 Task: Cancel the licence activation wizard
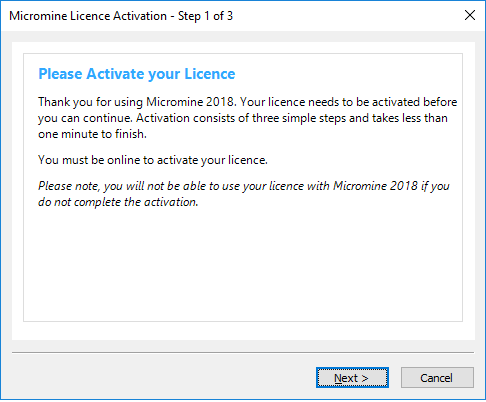tap(437, 378)
